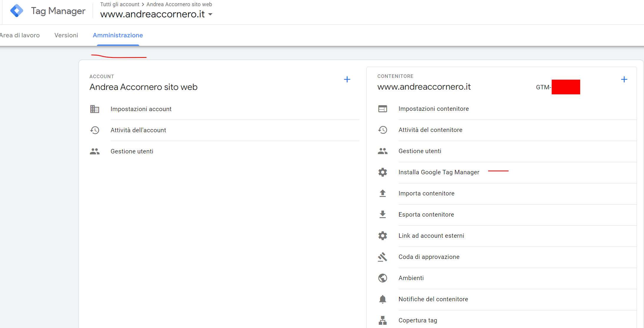Open Impostazioni account

(141, 109)
